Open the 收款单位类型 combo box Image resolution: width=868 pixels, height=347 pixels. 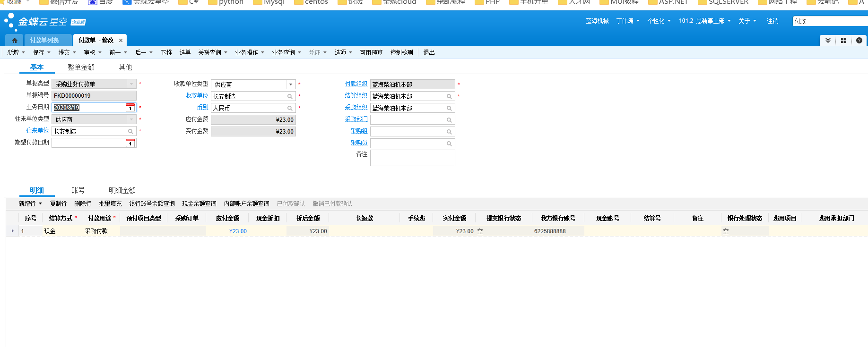[x=290, y=85]
